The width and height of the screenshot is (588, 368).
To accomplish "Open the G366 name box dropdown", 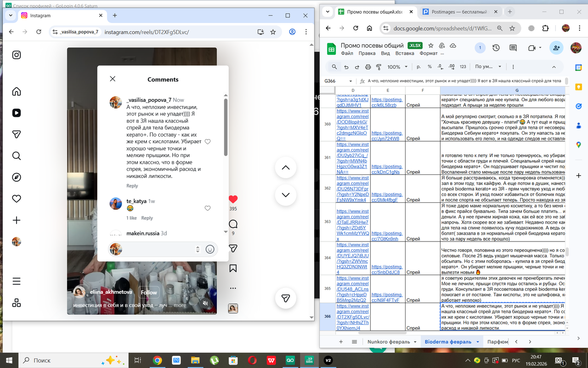I will pos(351,81).
